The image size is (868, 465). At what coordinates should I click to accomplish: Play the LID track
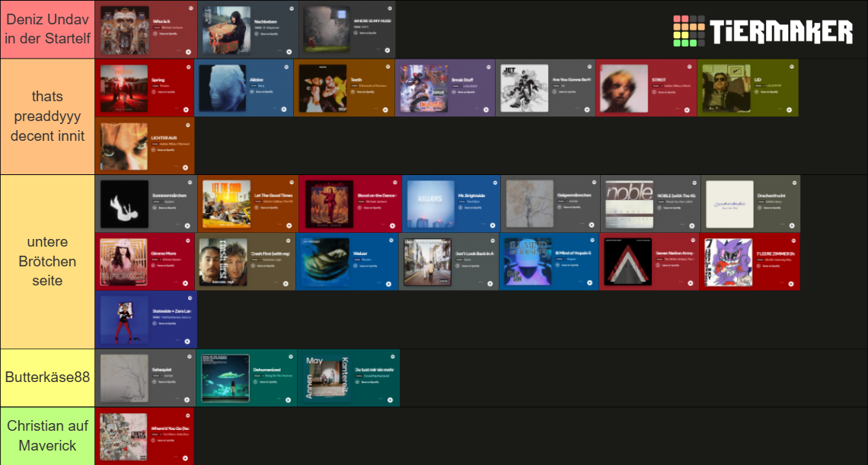click(x=790, y=110)
